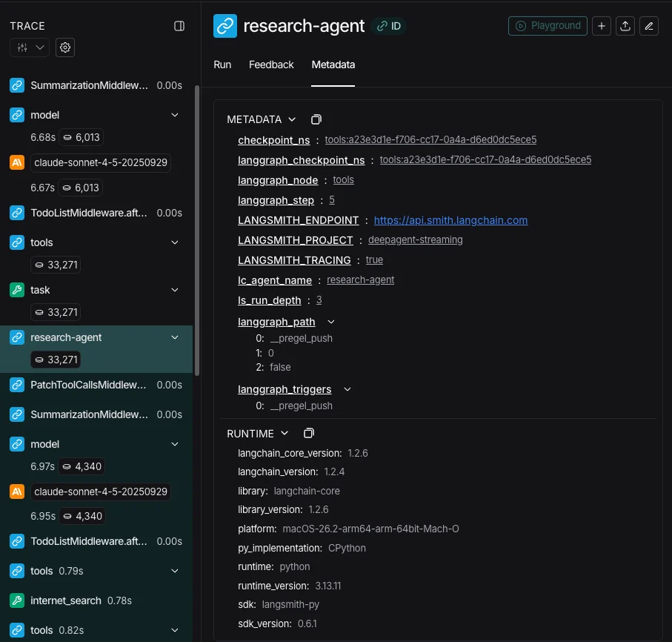Open the trace filter options dropdown
Viewport: 672px width, 642px height.
[30, 47]
